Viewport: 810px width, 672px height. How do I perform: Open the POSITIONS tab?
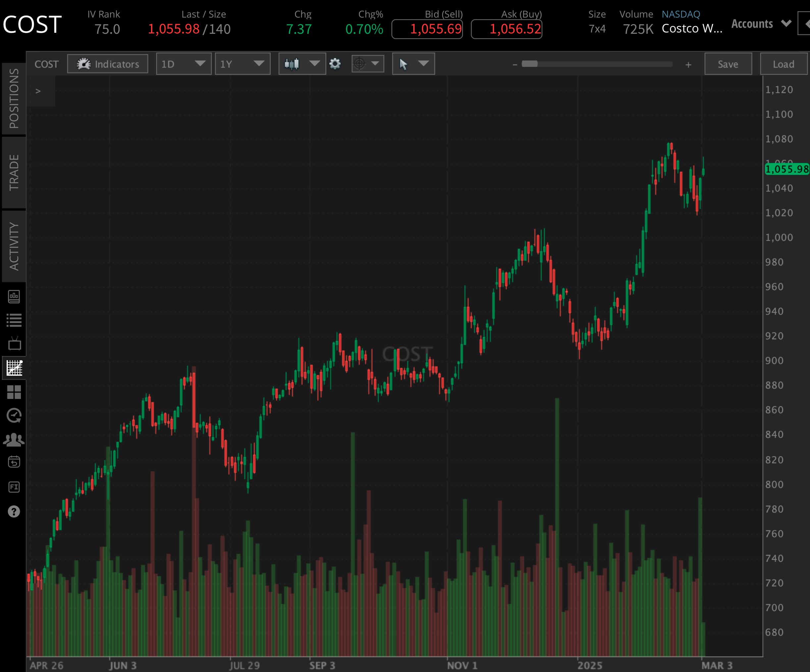(14, 98)
